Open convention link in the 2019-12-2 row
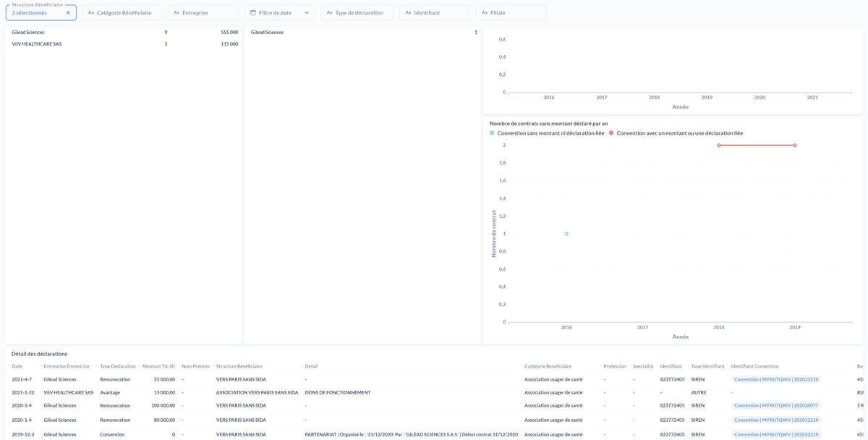Image resolution: width=868 pixels, height=440 pixels. click(776, 434)
